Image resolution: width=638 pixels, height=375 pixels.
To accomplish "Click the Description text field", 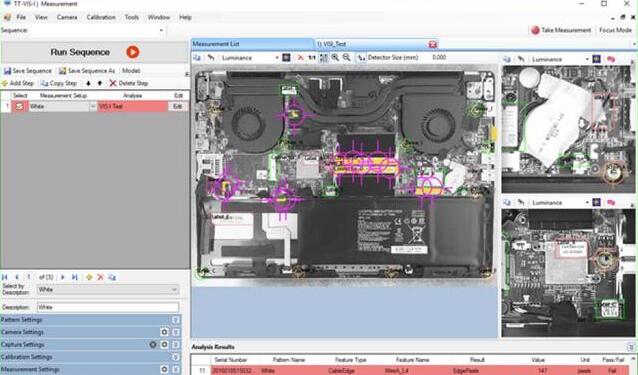I will pyautogui.click(x=108, y=307).
